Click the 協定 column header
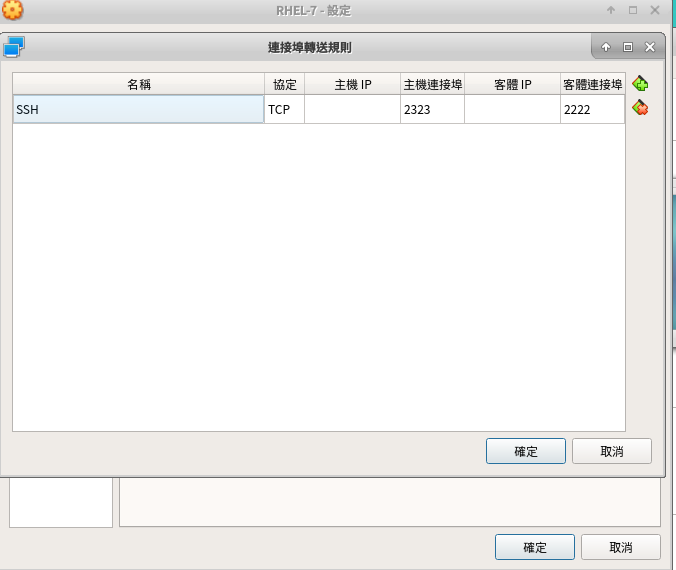 coord(284,84)
